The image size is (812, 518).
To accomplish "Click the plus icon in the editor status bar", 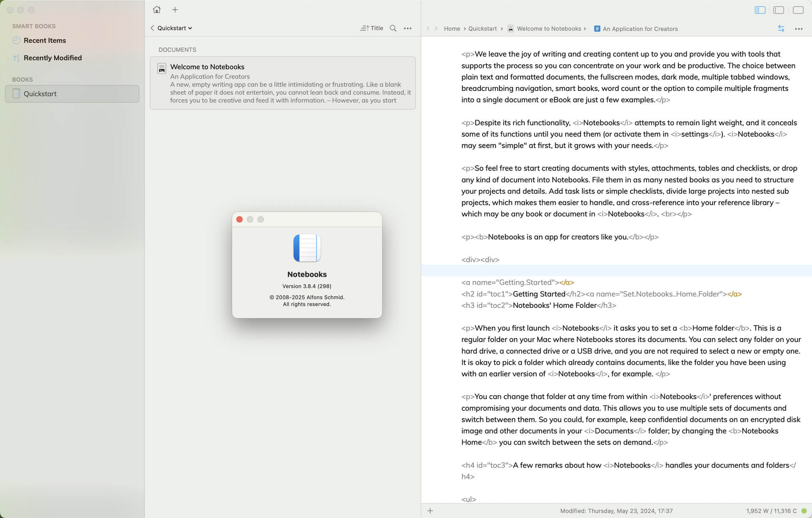I will coord(430,511).
